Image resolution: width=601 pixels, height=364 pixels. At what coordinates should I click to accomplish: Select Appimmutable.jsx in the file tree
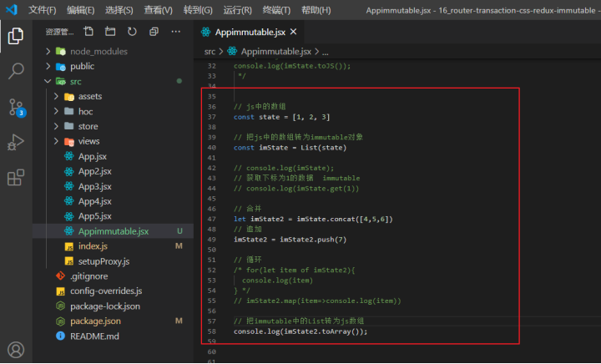click(x=113, y=231)
